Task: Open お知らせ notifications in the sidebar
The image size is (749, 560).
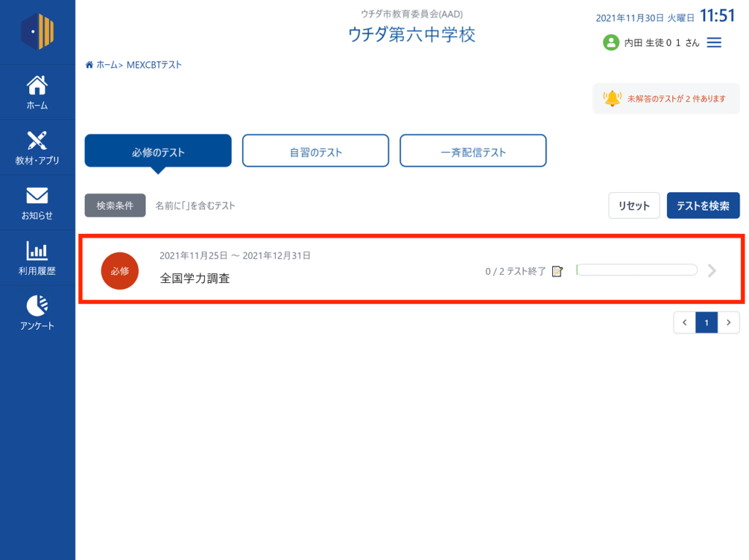Action: [37, 203]
